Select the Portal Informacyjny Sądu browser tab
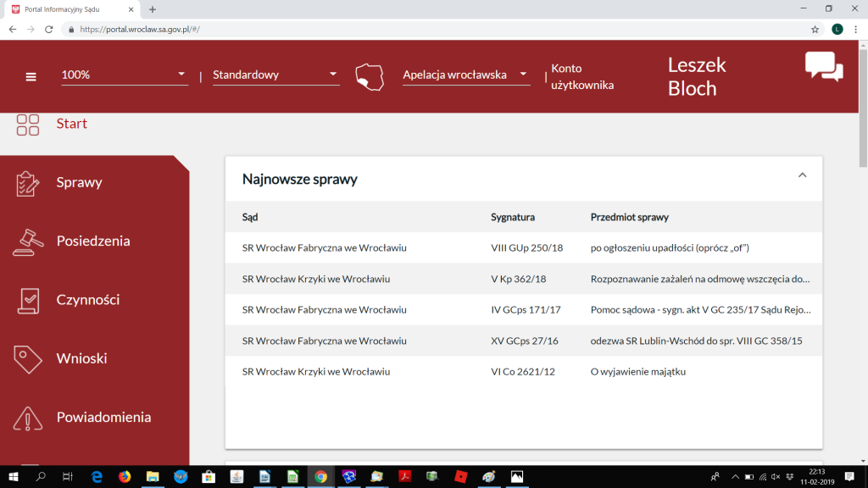Image resolution: width=868 pixels, height=488 pixels. point(72,9)
